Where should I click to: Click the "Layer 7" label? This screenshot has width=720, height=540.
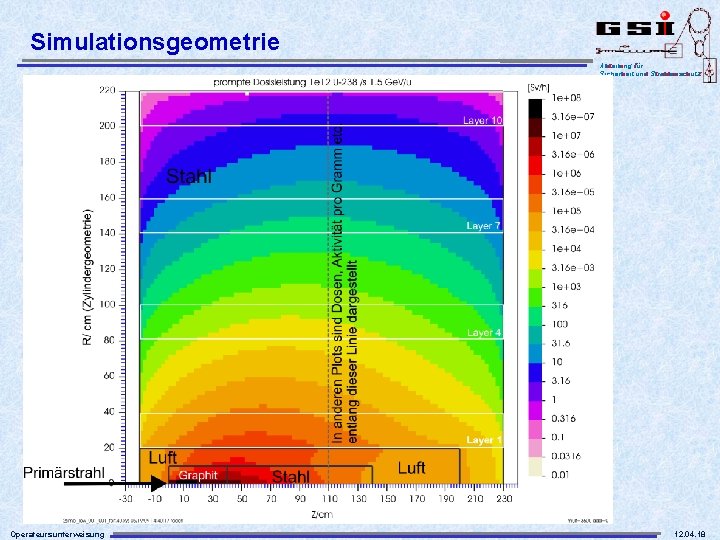[x=484, y=225]
